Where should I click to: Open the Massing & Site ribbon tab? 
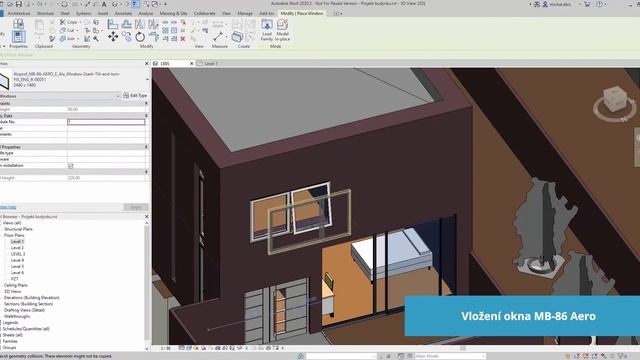pos(173,13)
